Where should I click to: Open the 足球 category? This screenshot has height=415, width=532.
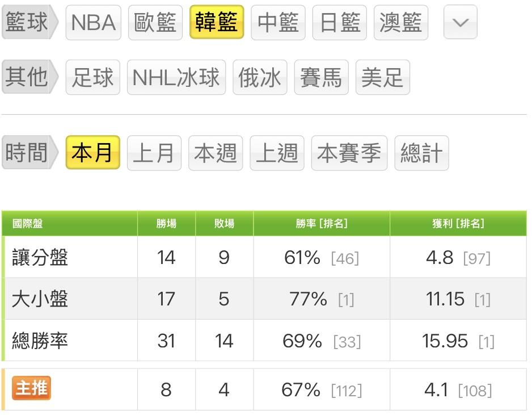tap(93, 77)
